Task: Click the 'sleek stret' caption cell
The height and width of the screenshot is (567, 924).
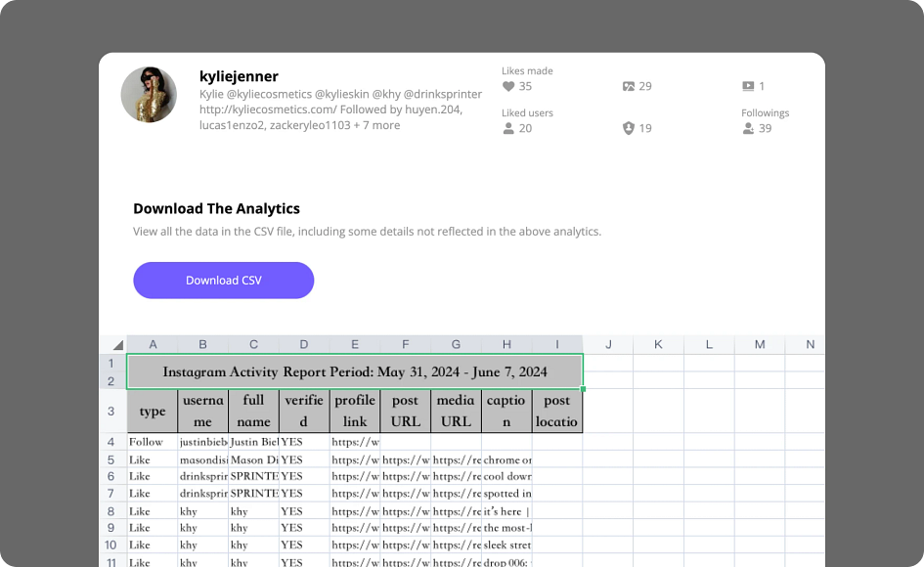Action: (x=506, y=545)
